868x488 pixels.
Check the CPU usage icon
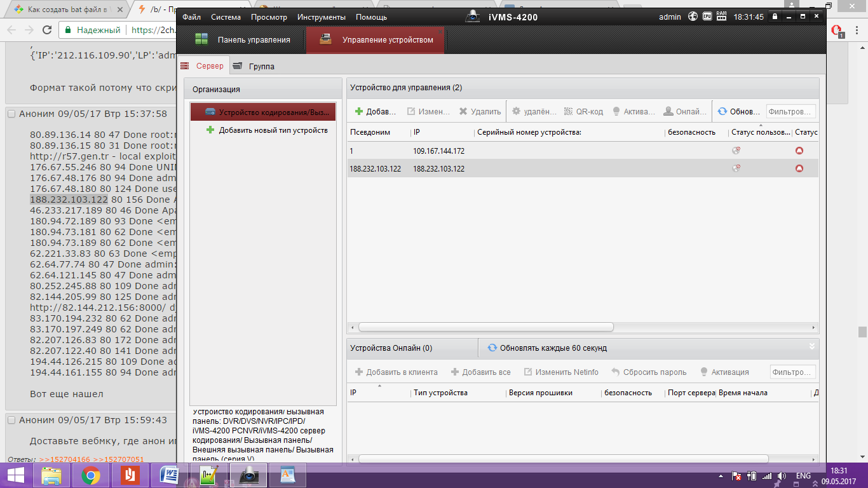[x=707, y=17]
